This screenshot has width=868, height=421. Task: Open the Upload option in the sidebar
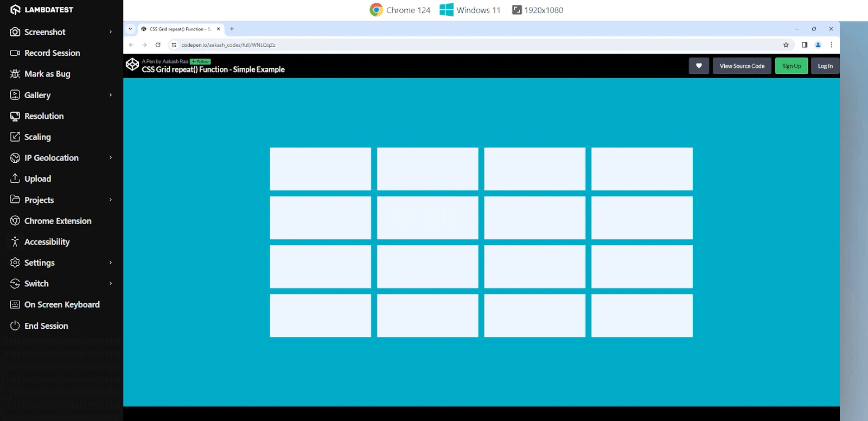click(x=30, y=178)
